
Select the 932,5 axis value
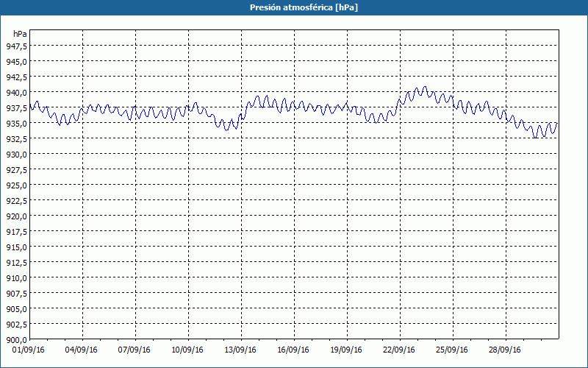click(16, 138)
